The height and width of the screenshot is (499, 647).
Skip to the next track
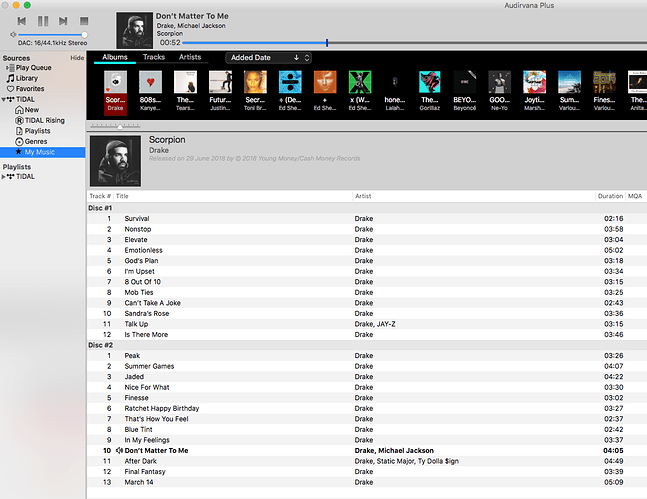click(x=63, y=21)
